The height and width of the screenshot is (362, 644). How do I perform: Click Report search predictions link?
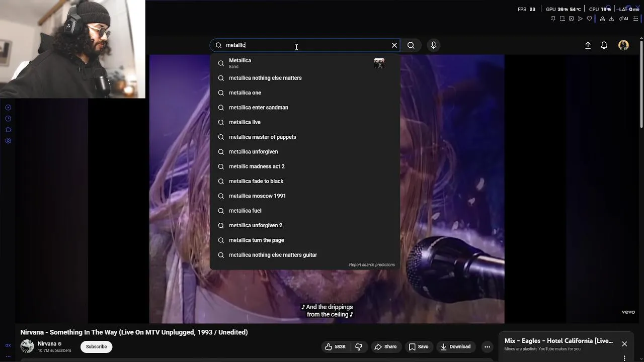click(372, 265)
